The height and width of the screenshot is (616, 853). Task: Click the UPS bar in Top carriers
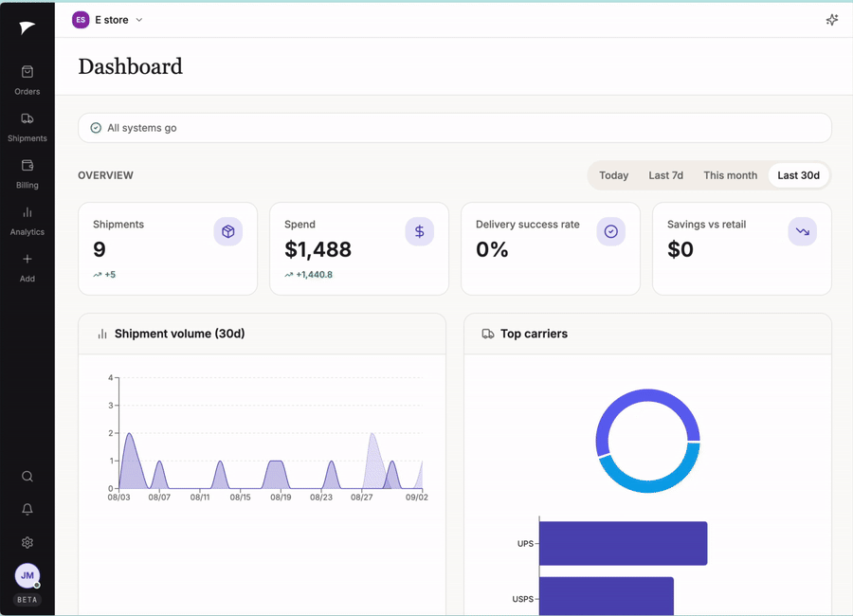pyautogui.click(x=624, y=543)
